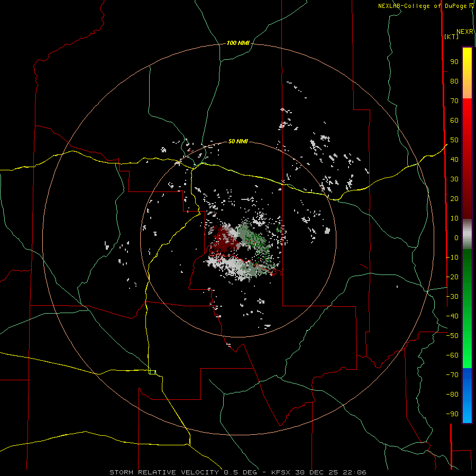This screenshot has width=476, height=476.
Task: Click the NEXR label above the color scale
Action: pos(464,32)
